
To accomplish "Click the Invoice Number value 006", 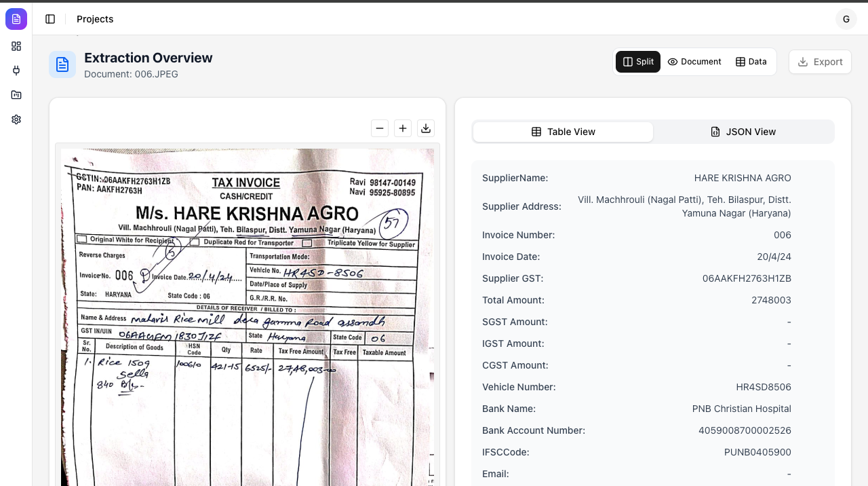I will (x=783, y=235).
